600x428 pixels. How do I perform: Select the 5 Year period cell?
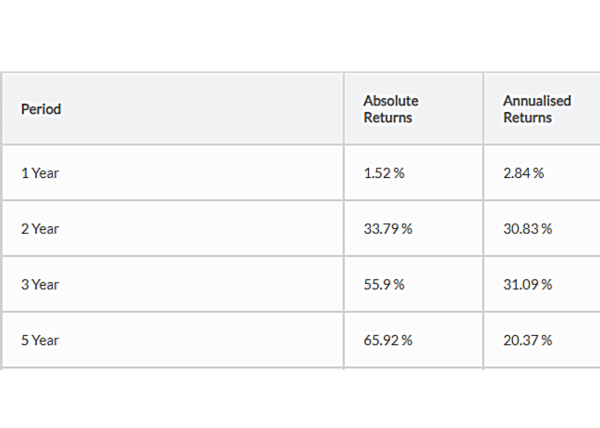pyautogui.click(x=40, y=341)
